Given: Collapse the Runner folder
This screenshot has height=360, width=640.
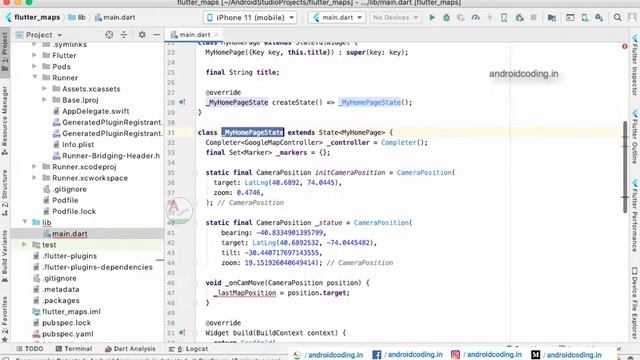Looking at the screenshot, I should [x=35, y=77].
